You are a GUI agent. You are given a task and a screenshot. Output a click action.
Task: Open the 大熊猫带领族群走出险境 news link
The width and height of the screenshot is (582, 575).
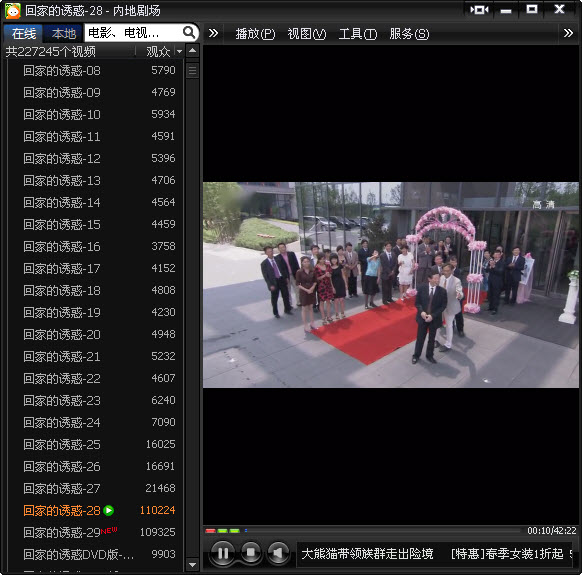[367, 554]
